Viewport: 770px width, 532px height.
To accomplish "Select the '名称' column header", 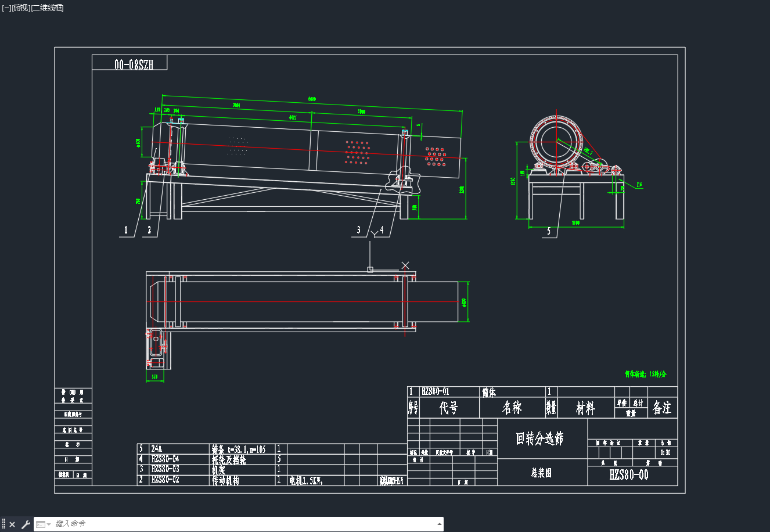I will click(512, 408).
